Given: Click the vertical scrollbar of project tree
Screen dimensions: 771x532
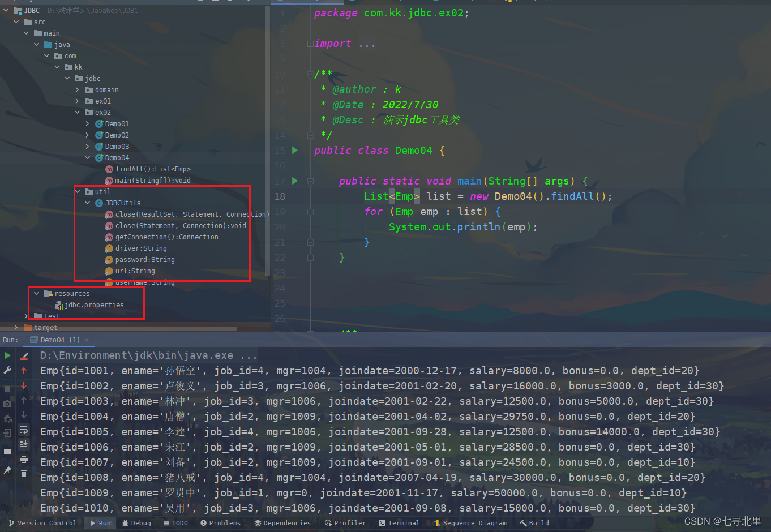Looking at the screenshot, I should pos(268,141).
